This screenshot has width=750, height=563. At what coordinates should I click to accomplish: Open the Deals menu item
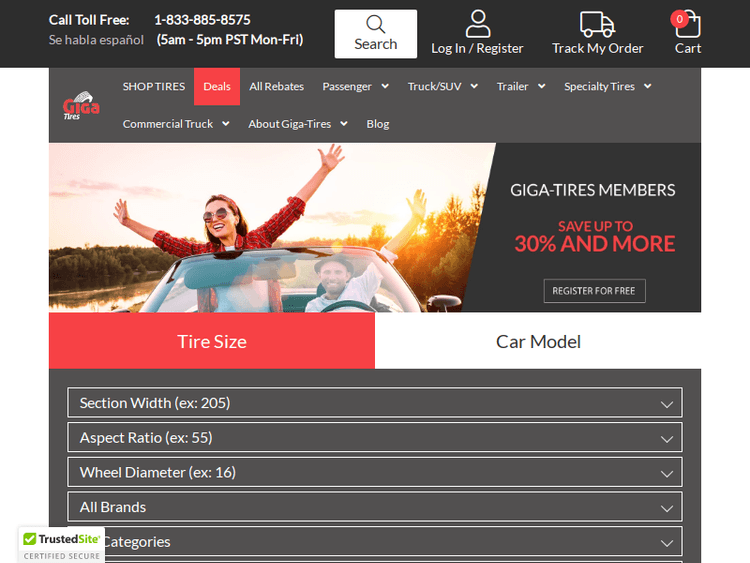point(217,87)
